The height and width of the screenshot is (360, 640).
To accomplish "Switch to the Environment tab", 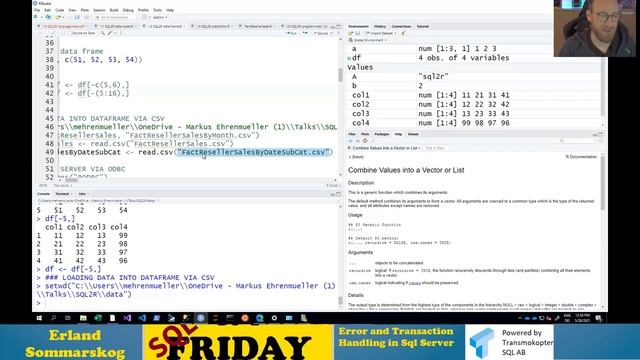I will pos(358,26).
